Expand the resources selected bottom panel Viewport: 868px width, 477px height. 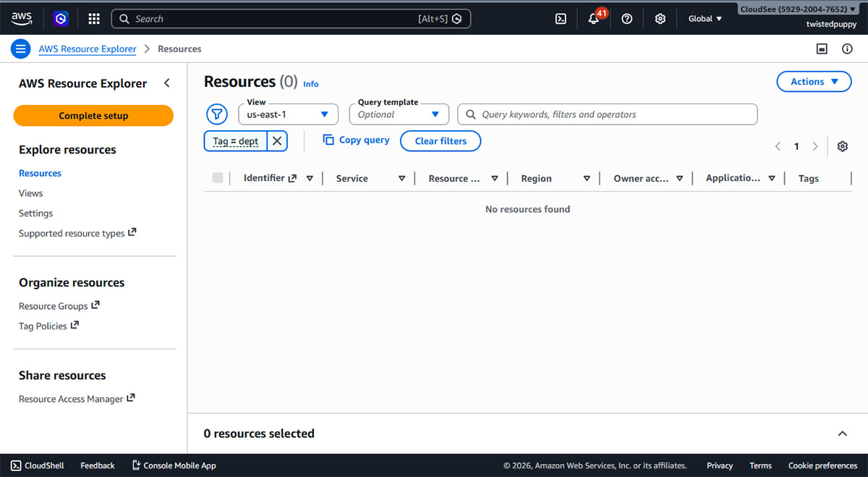click(843, 434)
